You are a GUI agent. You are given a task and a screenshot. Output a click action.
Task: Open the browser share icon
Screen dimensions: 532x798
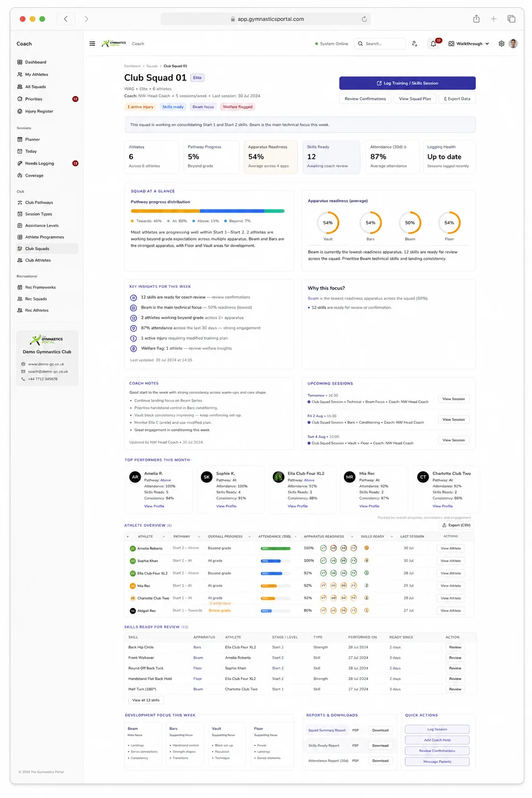[476, 19]
